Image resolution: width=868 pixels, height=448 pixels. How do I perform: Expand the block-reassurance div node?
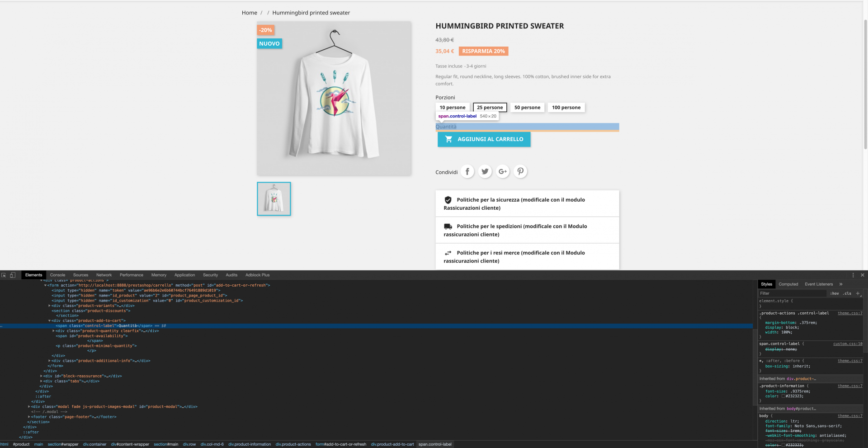[41, 376]
